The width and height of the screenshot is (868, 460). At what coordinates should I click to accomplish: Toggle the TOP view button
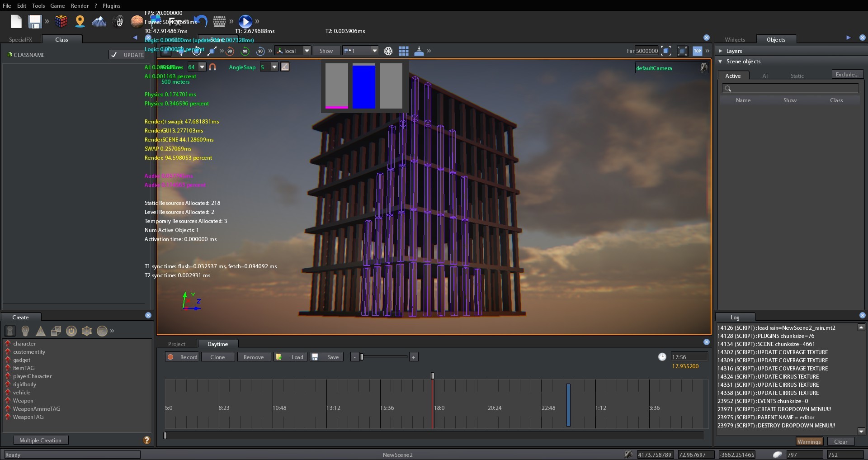click(698, 51)
